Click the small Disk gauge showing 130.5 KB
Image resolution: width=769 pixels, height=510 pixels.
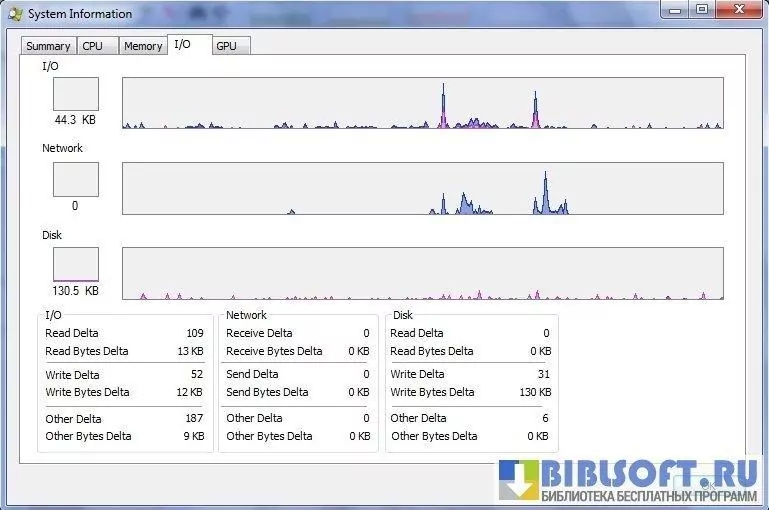point(76,265)
